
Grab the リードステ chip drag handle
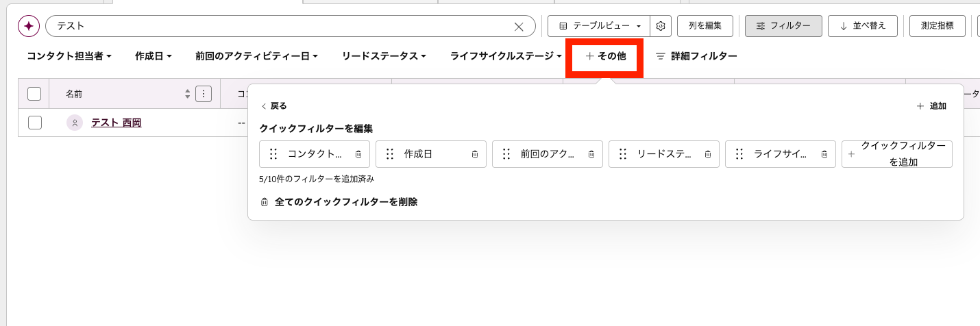623,154
